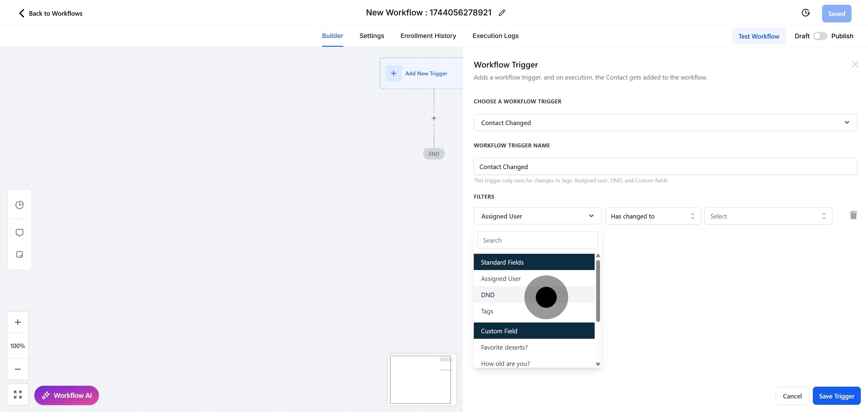Expand the Contact Changed trigger dropdown
Screen dimensions: 868x412
tap(665, 123)
